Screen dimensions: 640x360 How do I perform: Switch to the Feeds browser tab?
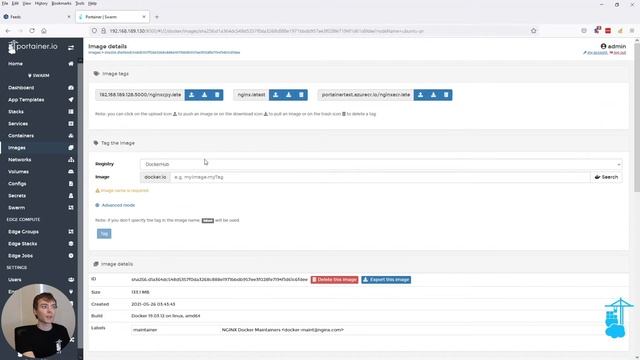point(37,17)
